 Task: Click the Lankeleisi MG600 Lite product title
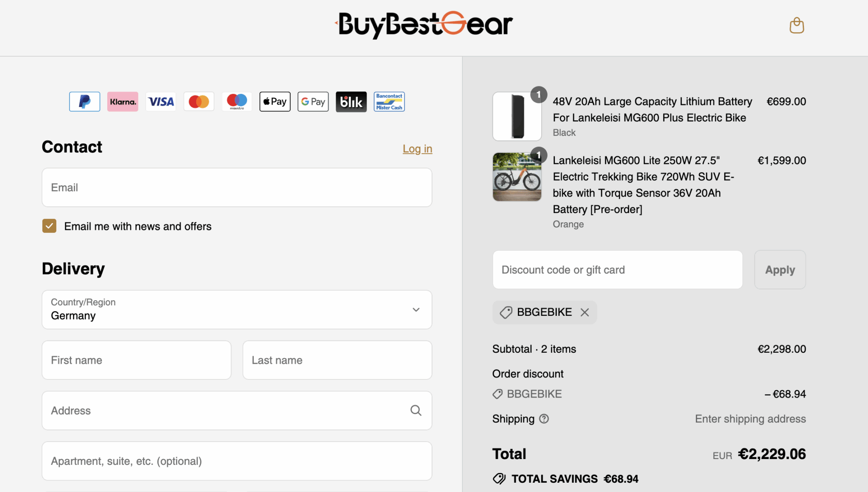pos(643,185)
